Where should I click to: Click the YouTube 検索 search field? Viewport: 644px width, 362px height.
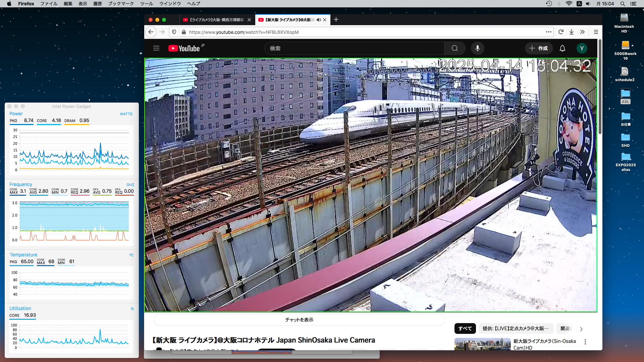click(x=354, y=48)
